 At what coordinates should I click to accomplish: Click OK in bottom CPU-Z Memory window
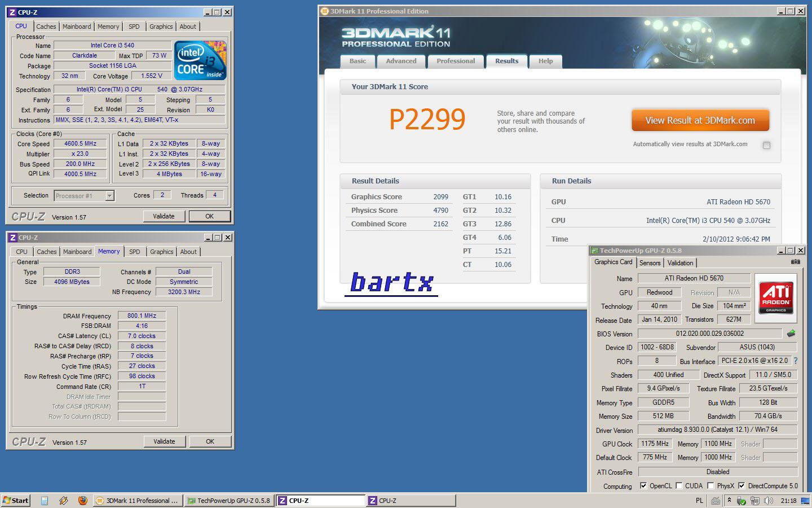coord(210,441)
